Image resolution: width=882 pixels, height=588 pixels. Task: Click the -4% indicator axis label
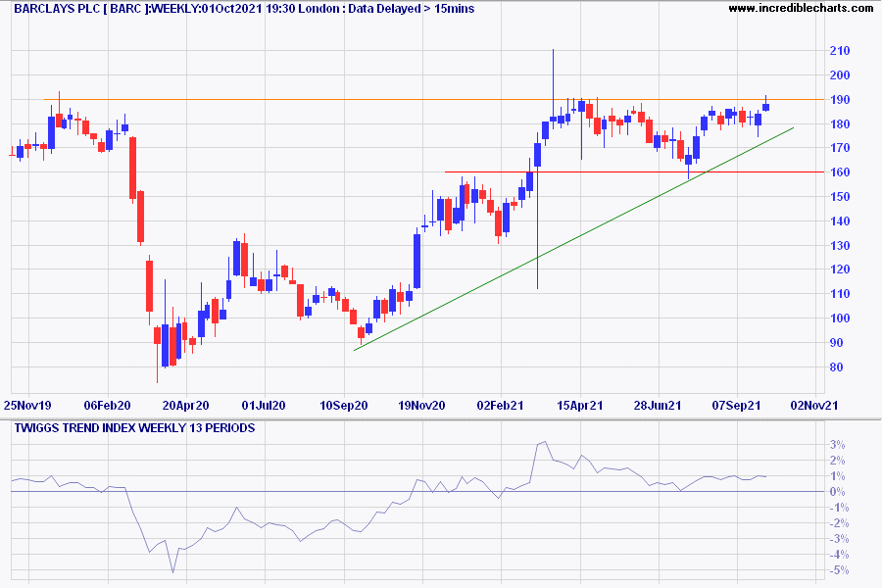click(838, 555)
